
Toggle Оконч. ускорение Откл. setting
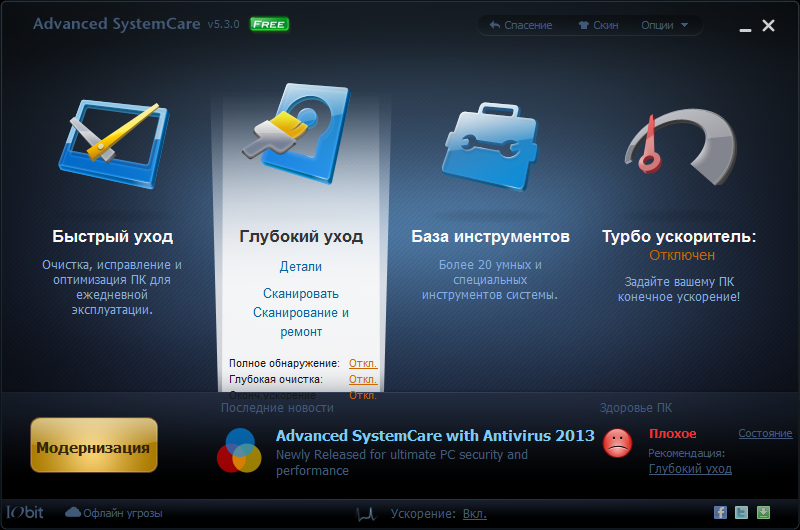pyautogui.click(x=363, y=395)
